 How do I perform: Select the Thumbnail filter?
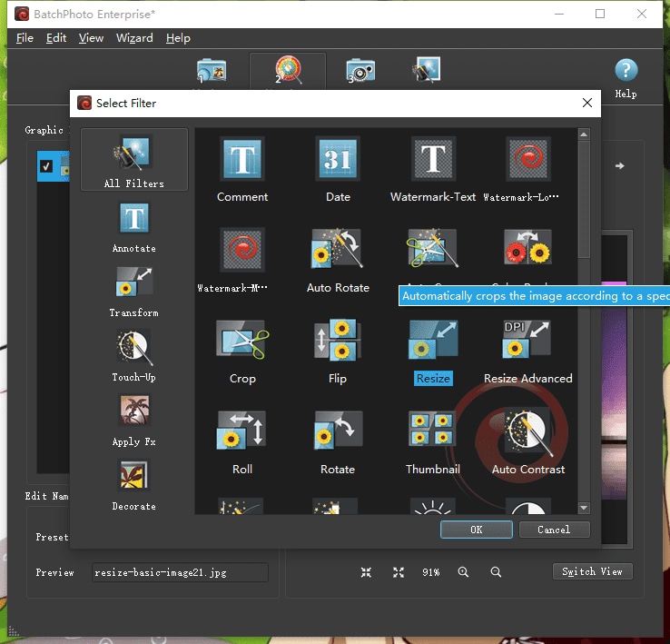click(x=433, y=429)
